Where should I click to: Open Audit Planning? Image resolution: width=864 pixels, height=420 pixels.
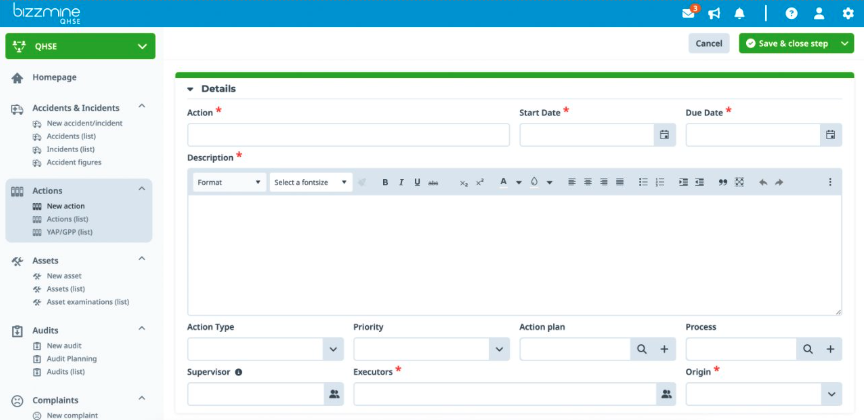click(72, 359)
